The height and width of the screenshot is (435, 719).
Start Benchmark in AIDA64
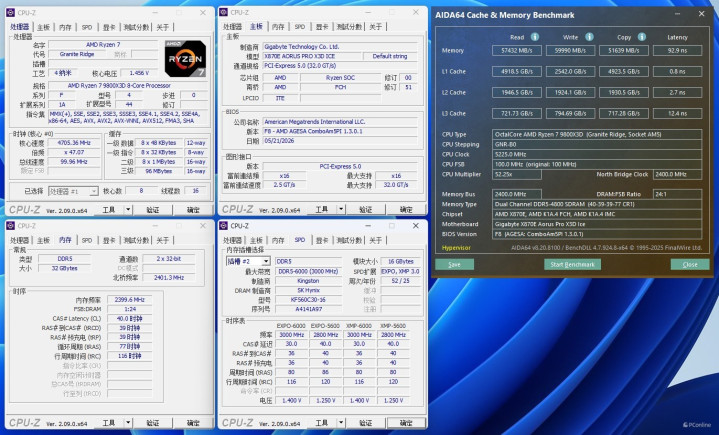click(572, 264)
